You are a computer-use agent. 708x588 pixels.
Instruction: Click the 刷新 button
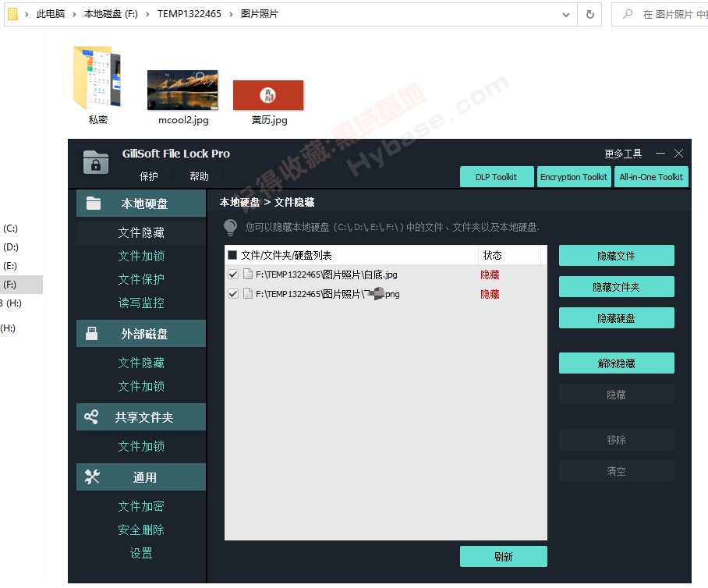[504, 556]
